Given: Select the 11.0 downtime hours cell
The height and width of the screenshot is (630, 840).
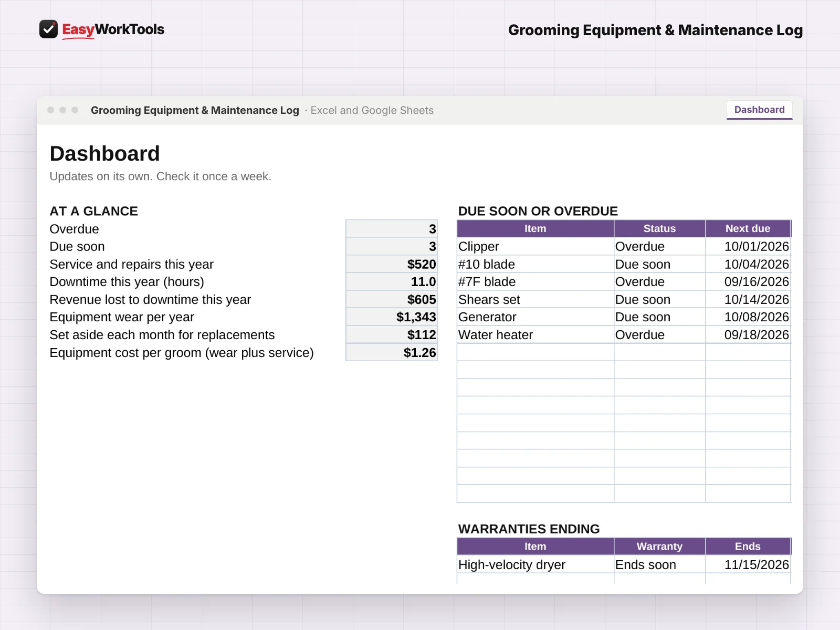Looking at the screenshot, I should point(391,282).
